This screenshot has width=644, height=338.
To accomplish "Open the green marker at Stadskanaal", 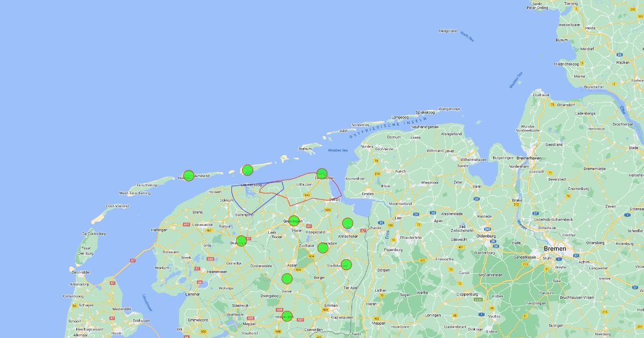I will [x=346, y=264].
